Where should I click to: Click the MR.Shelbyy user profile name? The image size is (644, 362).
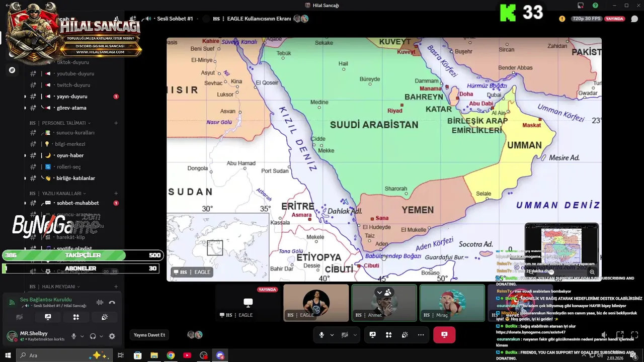click(x=34, y=333)
